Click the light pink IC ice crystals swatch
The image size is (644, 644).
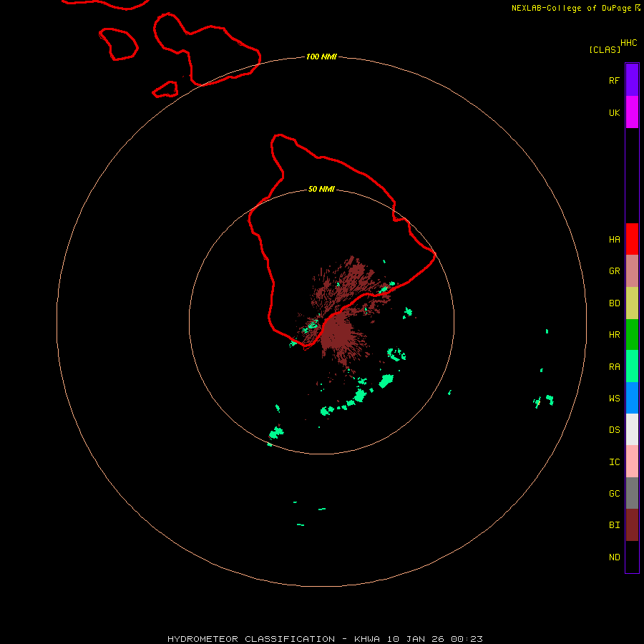632,462
